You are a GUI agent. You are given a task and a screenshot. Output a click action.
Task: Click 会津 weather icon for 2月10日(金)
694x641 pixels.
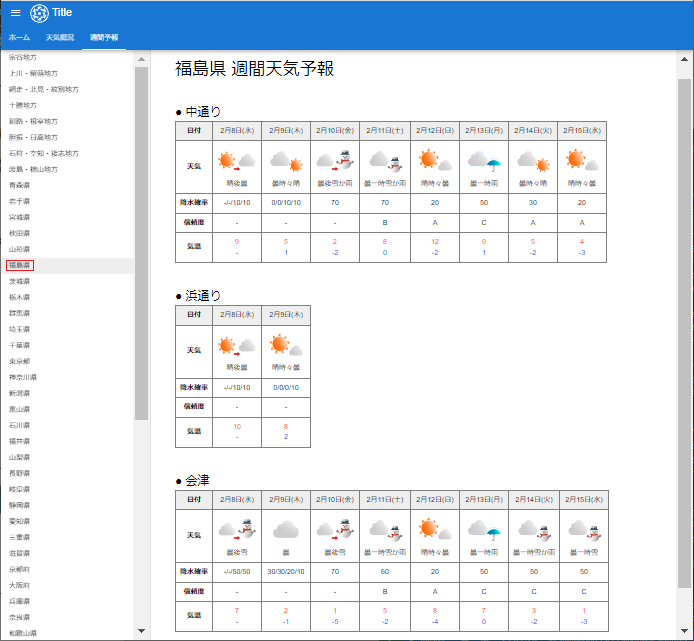[335, 529]
